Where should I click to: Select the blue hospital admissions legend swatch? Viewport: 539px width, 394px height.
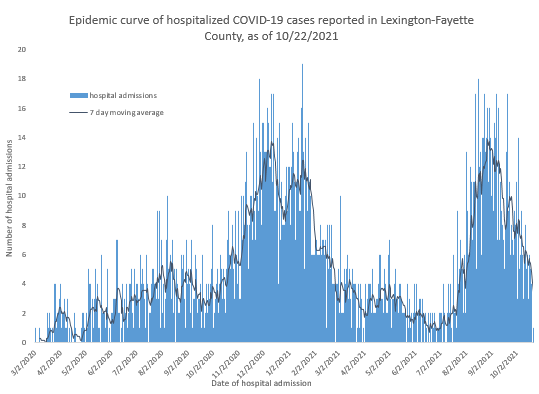[x=79, y=96]
